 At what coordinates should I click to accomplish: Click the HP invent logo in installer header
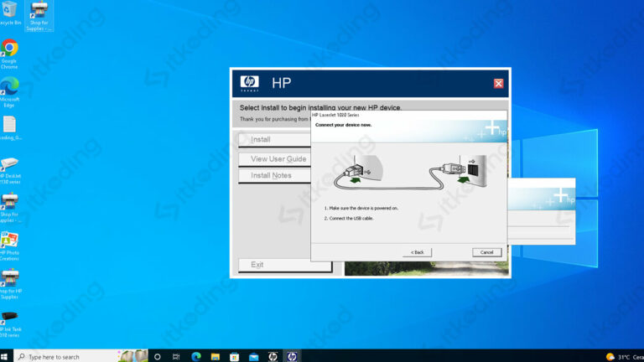250,83
